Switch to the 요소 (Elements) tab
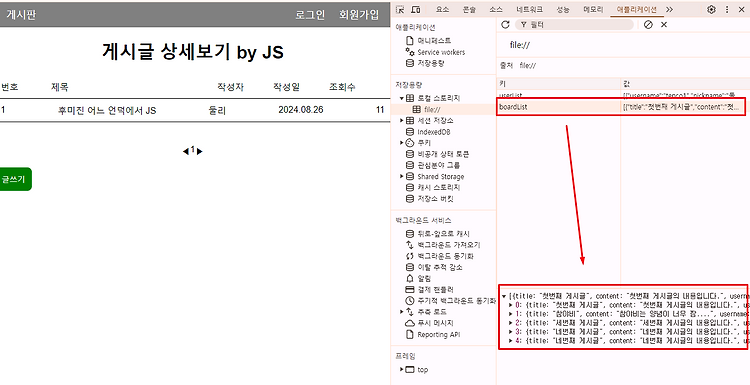 (x=442, y=10)
